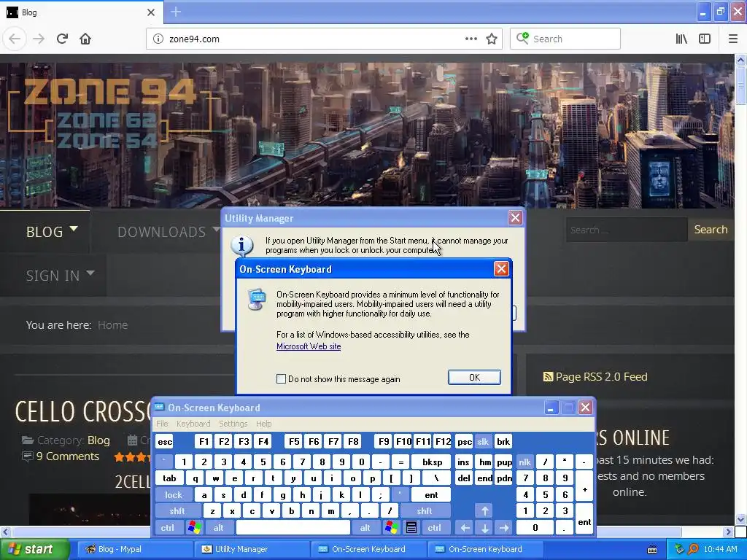Open the Microsoft Web site link
The width and height of the screenshot is (747, 560).
tap(309, 346)
